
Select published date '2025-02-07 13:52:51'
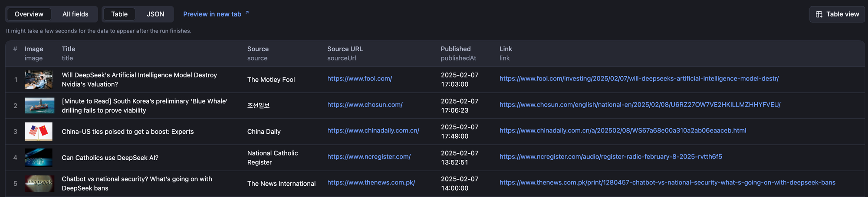click(460, 158)
